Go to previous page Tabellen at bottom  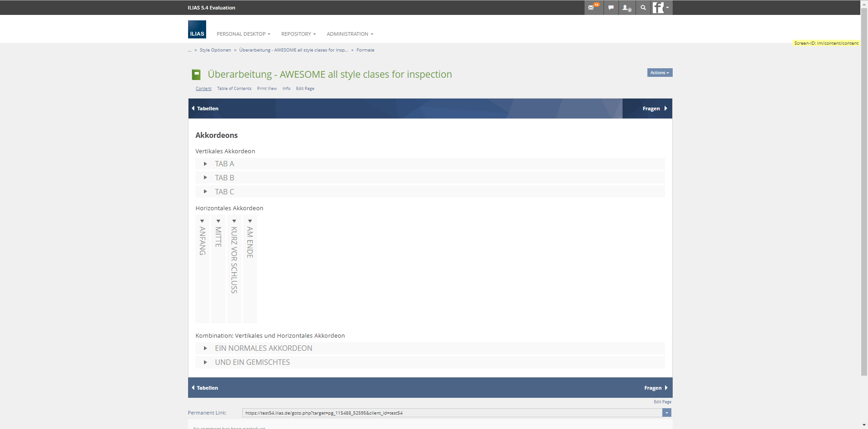pyautogui.click(x=205, y=388)
